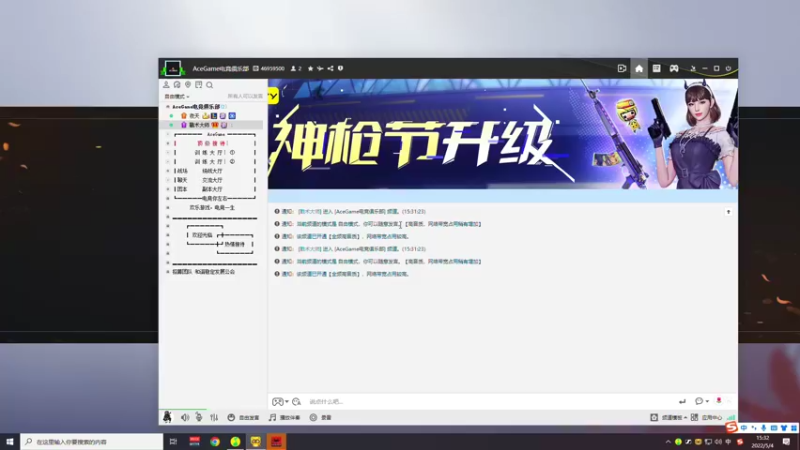800x450 pixels.
Task: Open the search icon in sidebar toolbar
Action: coord(209,85)
